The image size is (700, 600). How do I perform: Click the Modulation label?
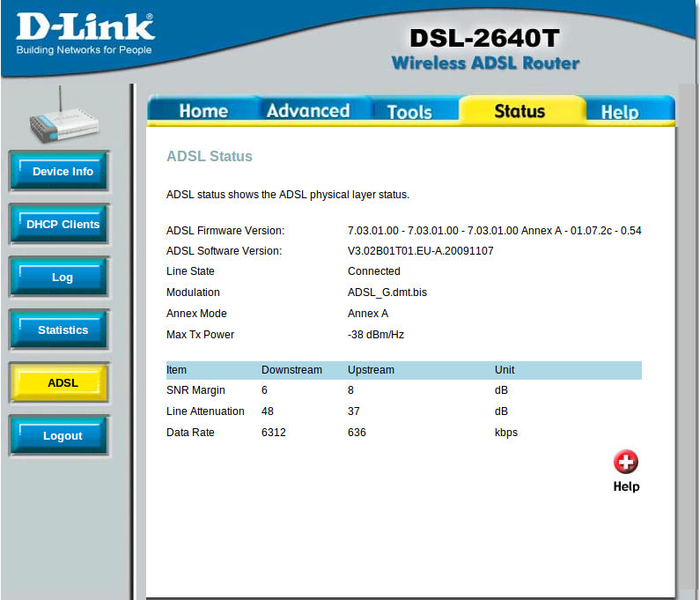pos(193,293)
